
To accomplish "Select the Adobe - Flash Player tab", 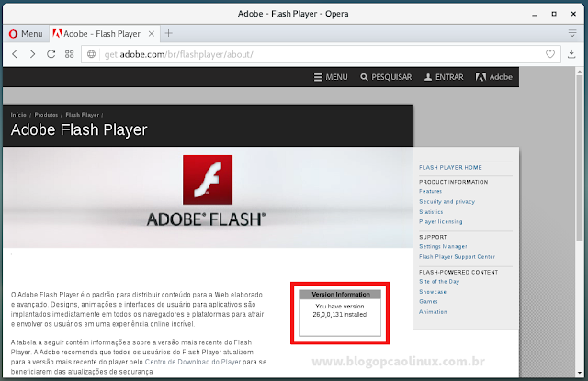I will click(104, 34).
